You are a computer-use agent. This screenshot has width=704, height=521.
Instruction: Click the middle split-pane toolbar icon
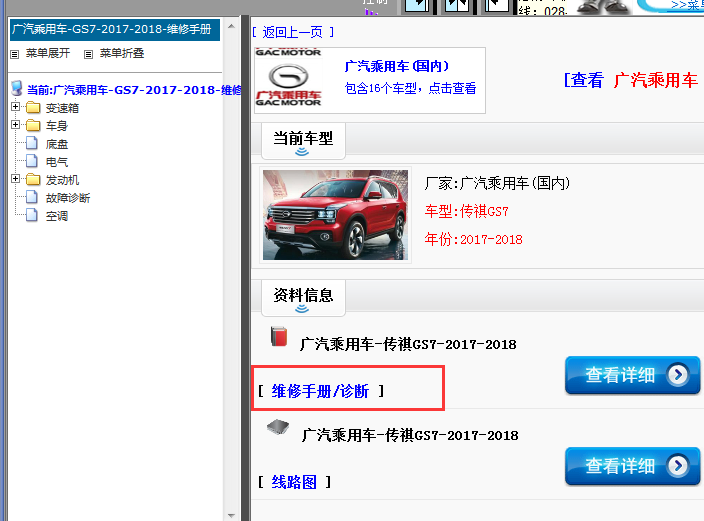456,6
